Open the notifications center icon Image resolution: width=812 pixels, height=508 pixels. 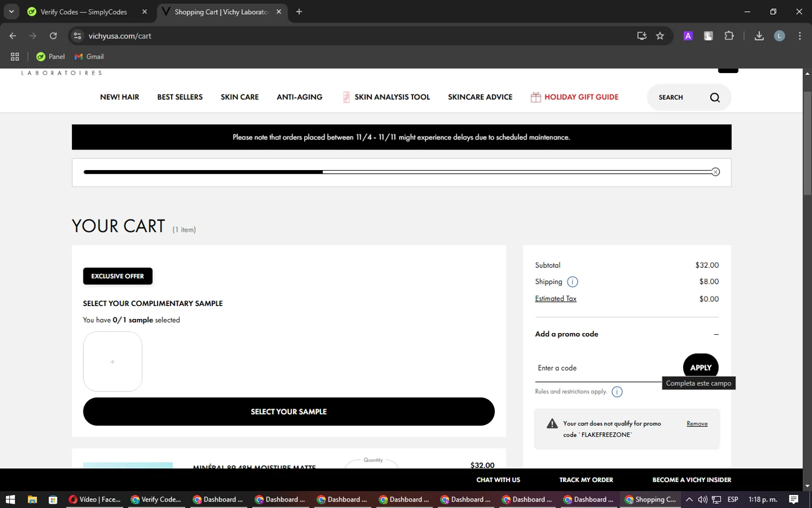794,499
